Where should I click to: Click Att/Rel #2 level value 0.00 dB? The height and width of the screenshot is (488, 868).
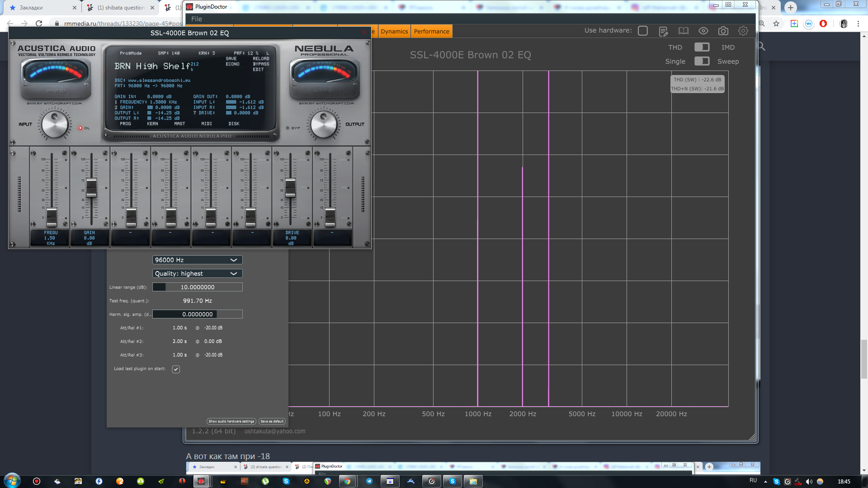tap(213, 341)
